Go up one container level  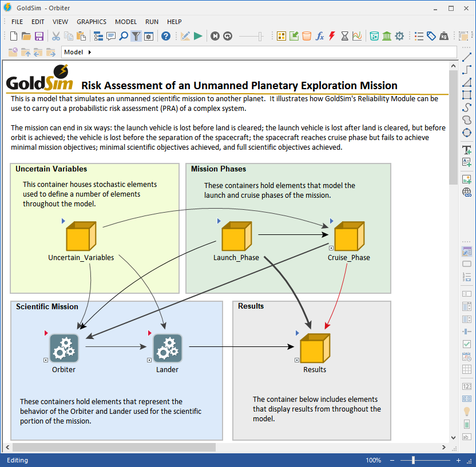click(26, 52)
